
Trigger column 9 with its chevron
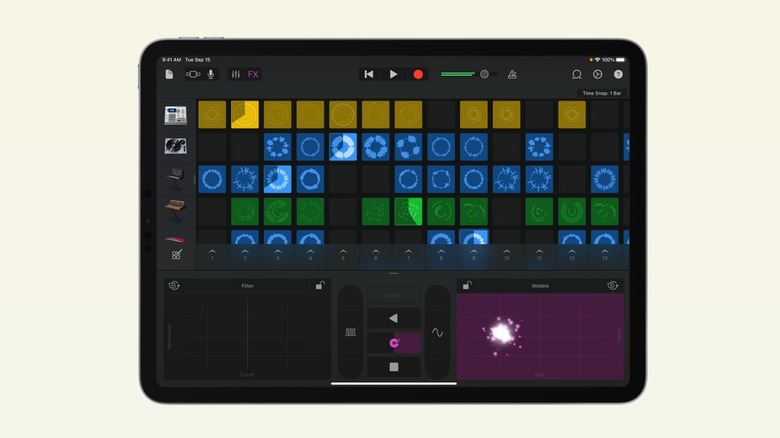[x=474, y=254]
